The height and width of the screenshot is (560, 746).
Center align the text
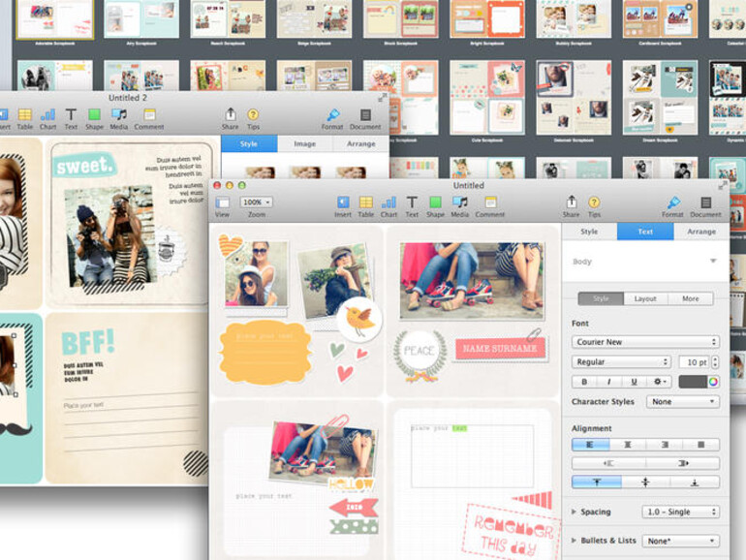628,445
